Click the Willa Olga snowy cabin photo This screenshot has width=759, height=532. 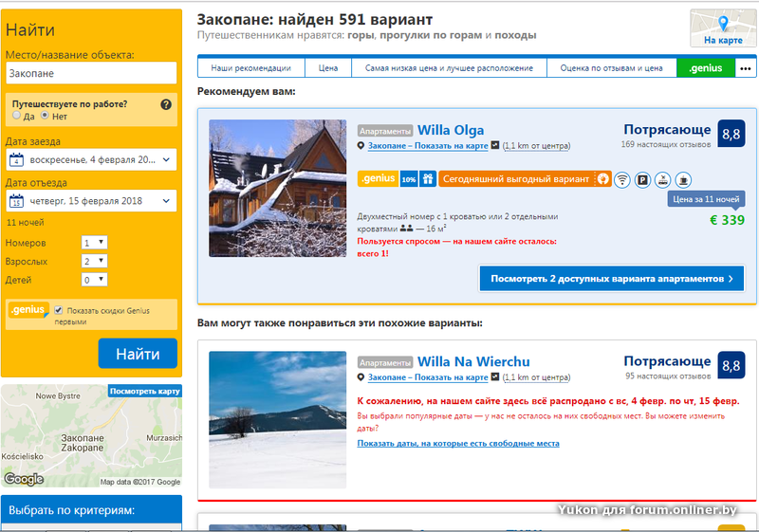tap(278, 188)
